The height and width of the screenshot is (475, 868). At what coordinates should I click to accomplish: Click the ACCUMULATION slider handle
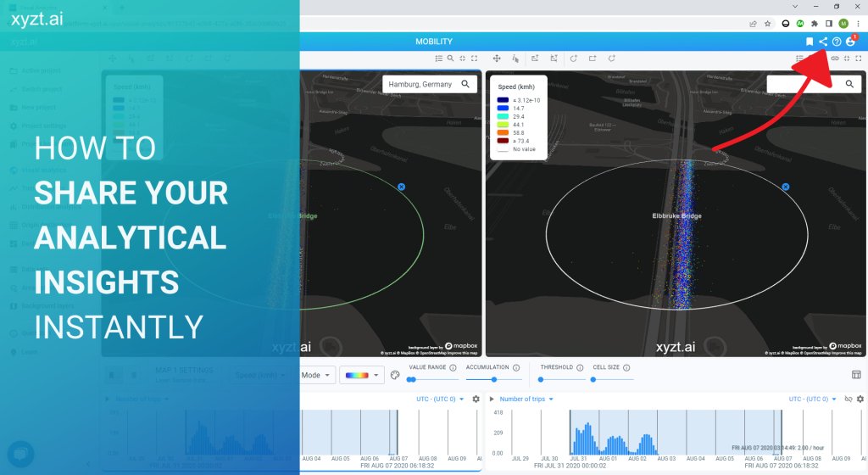click(x=494, y=380)
